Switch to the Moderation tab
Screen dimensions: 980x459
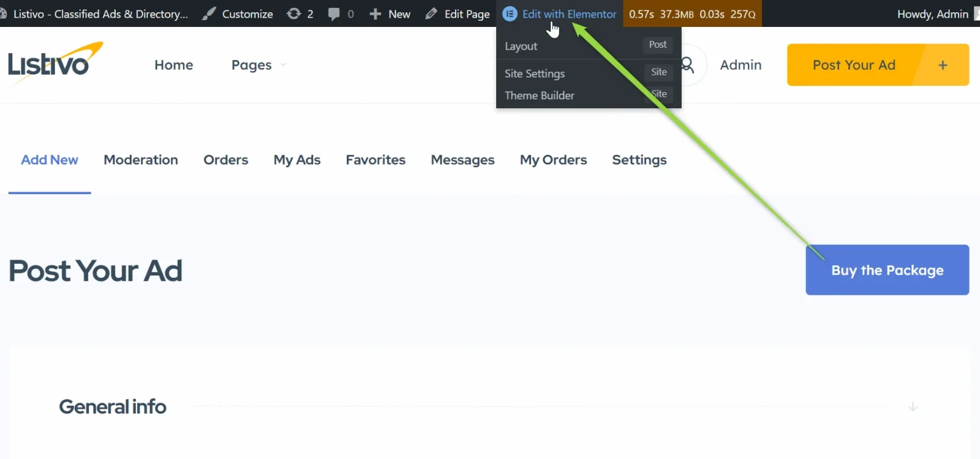pos(141,160)
